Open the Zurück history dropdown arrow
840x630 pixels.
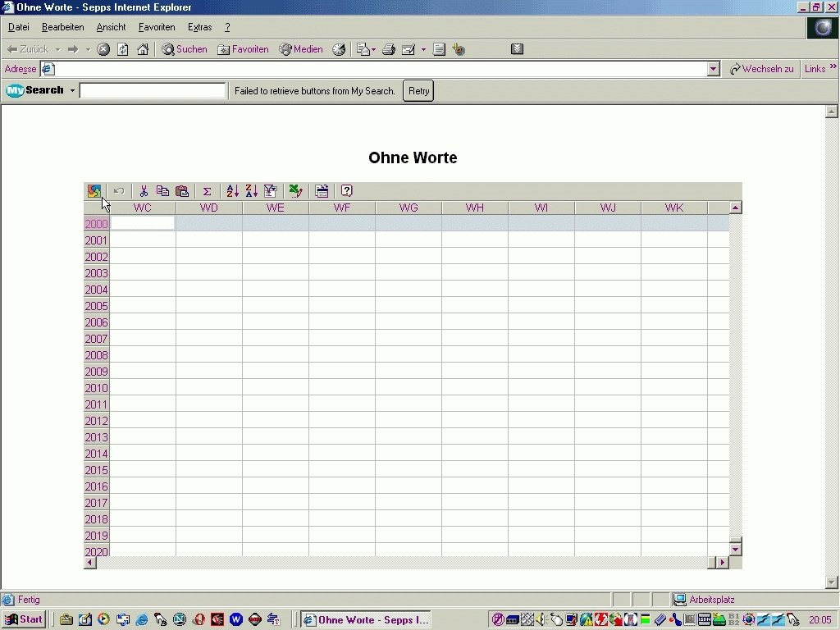(x=57, y=49)
